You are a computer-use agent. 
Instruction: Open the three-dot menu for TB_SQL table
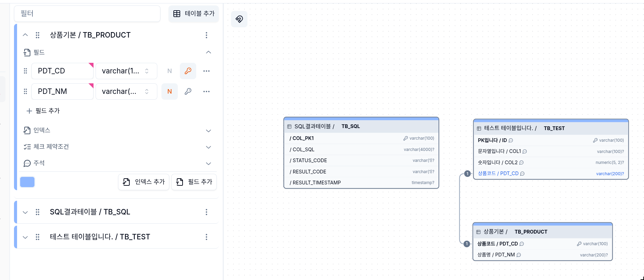tap(206, 212)
